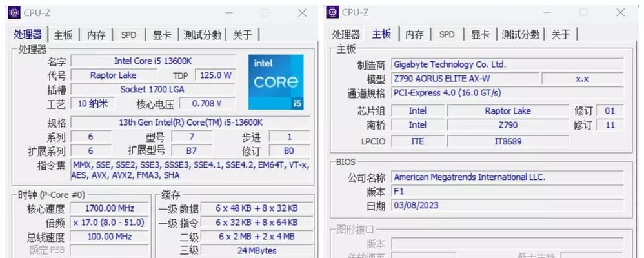644x258 pixels.
Task: Minimize the right CPU-Z window
Action: [547, 13]
